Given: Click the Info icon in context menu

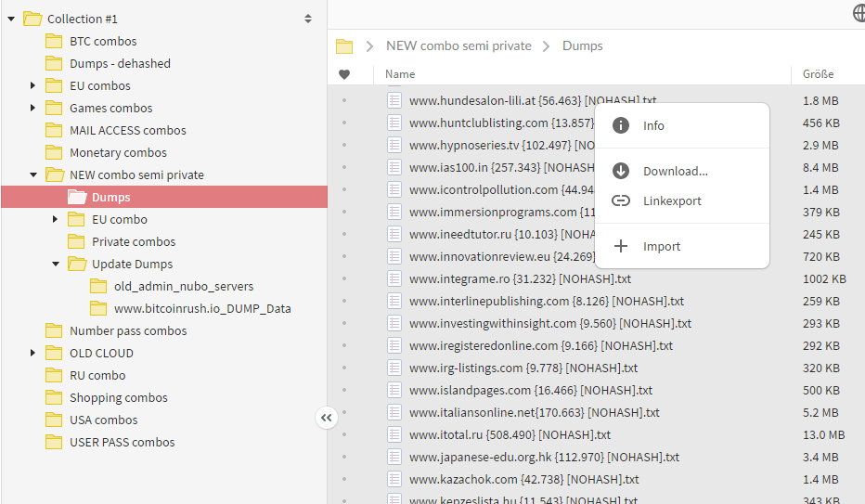Looking at the screenshot, I should click(621, 125).
